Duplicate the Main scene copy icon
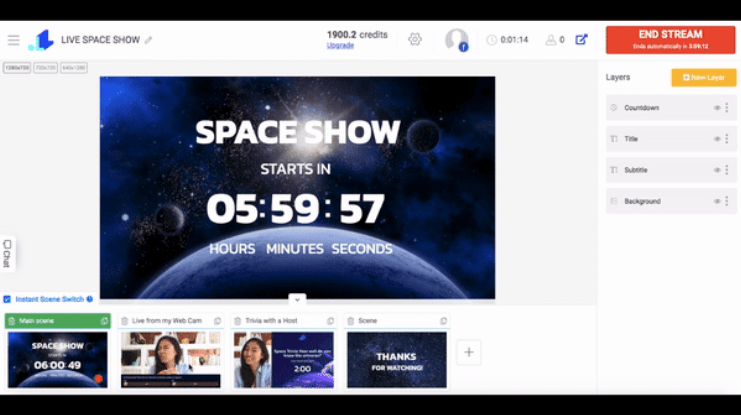Image resolution: width=741 pixels, height=415 pixels. (x=104, y=321)
